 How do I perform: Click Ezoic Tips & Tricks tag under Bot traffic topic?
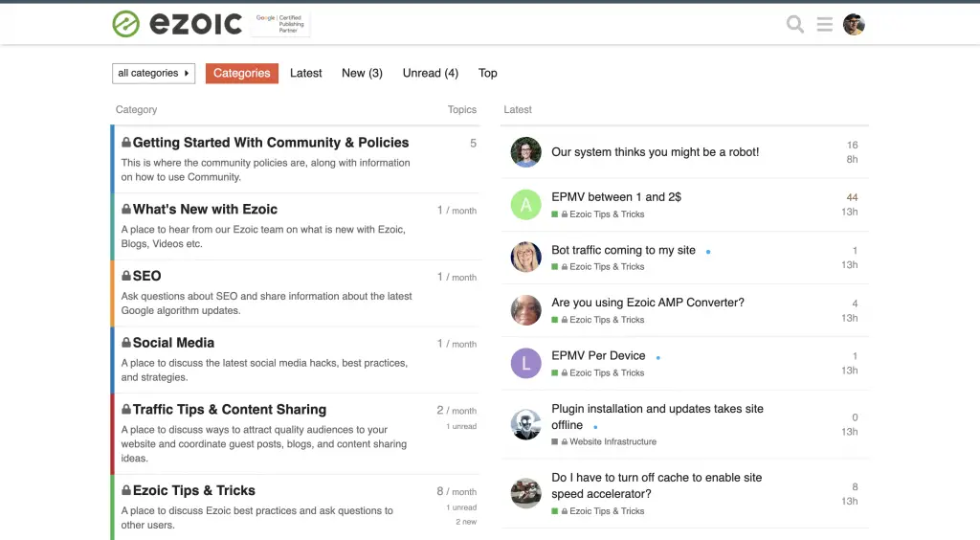pyautogui.click(x=598, y=266)
